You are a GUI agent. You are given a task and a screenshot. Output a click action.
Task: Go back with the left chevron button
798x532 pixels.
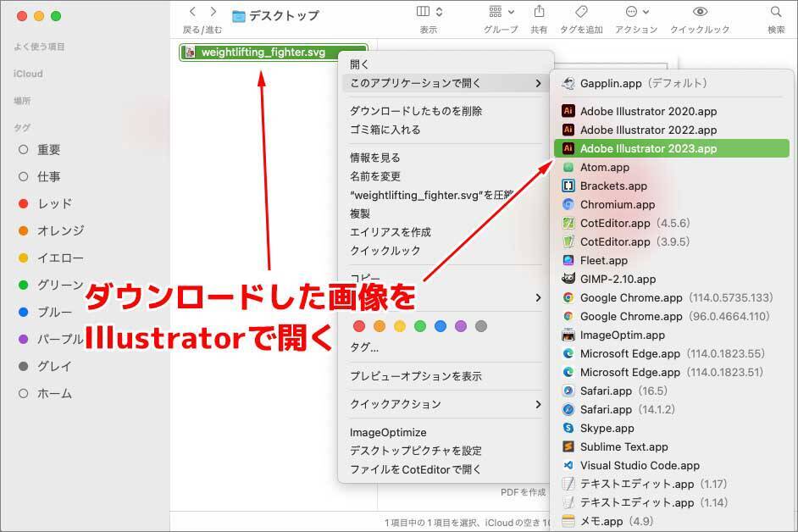pyautogui.click(x=192, y=13)
